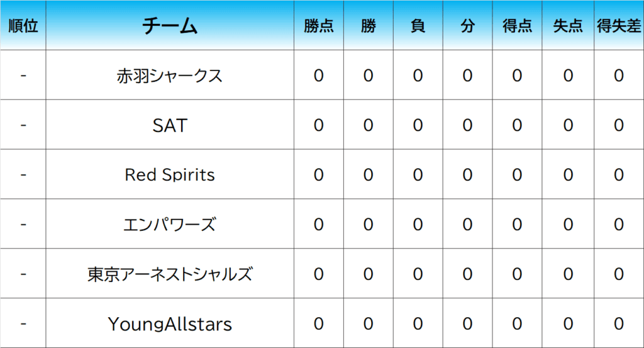Select the SAT team cell

point(170,125)
